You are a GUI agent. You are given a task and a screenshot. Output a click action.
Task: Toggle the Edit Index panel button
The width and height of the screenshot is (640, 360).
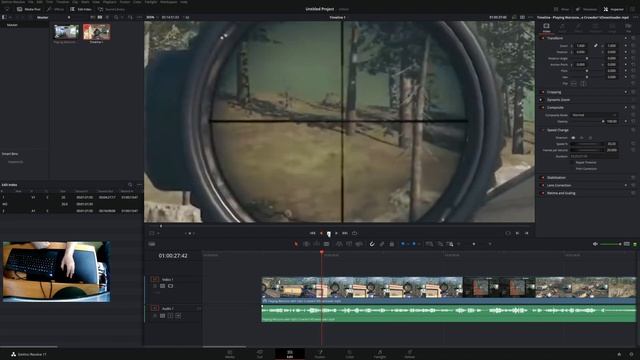tap(81, 9)
